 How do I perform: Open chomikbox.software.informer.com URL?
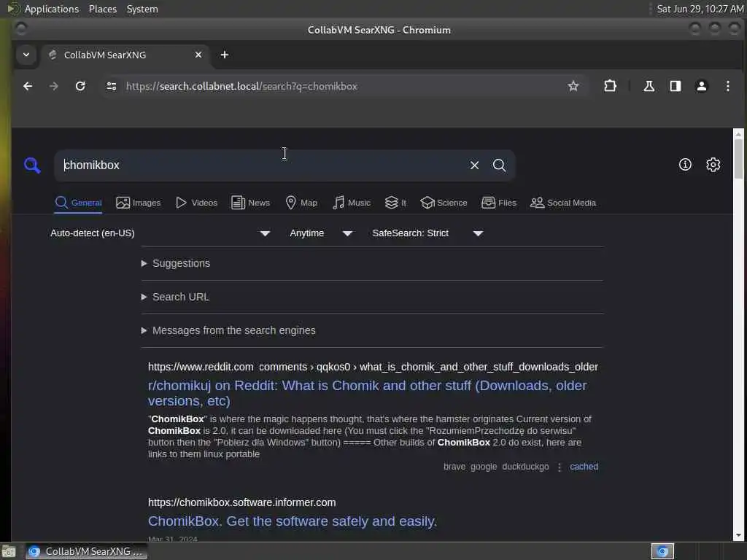242,503
